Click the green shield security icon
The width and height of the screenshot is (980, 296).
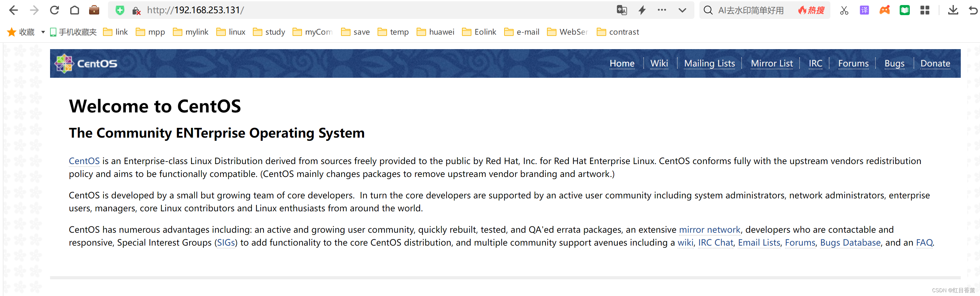[x=120, y=10]
